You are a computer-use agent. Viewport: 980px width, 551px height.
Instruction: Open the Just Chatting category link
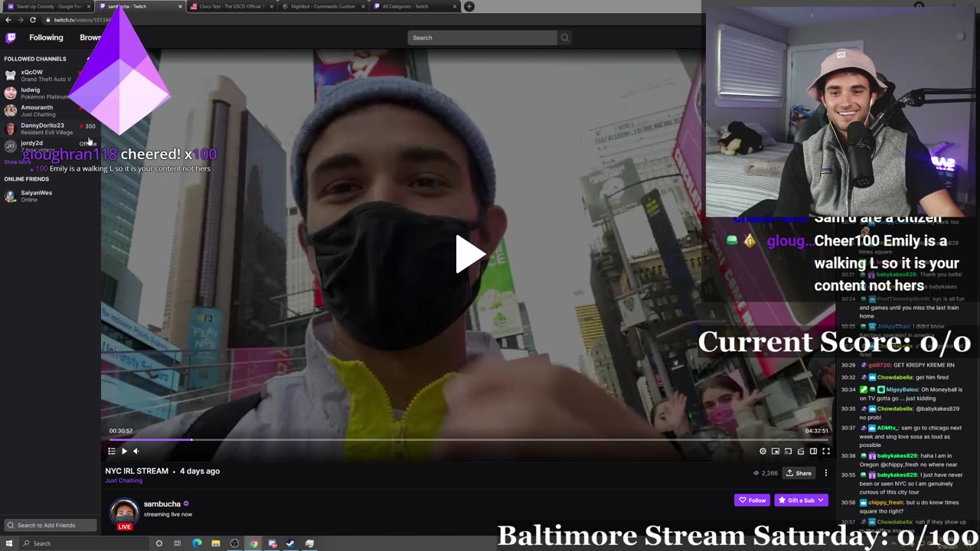(x=124, y=481)
